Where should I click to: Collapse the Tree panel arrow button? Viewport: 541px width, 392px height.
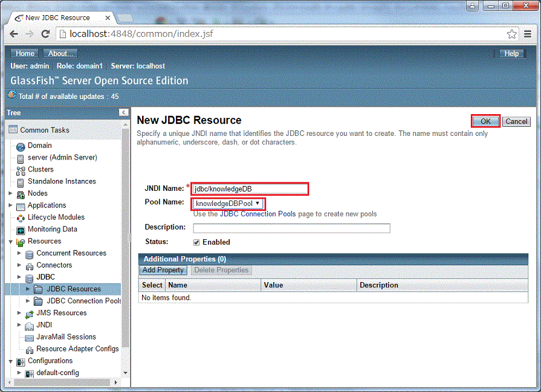coord(123,112)
